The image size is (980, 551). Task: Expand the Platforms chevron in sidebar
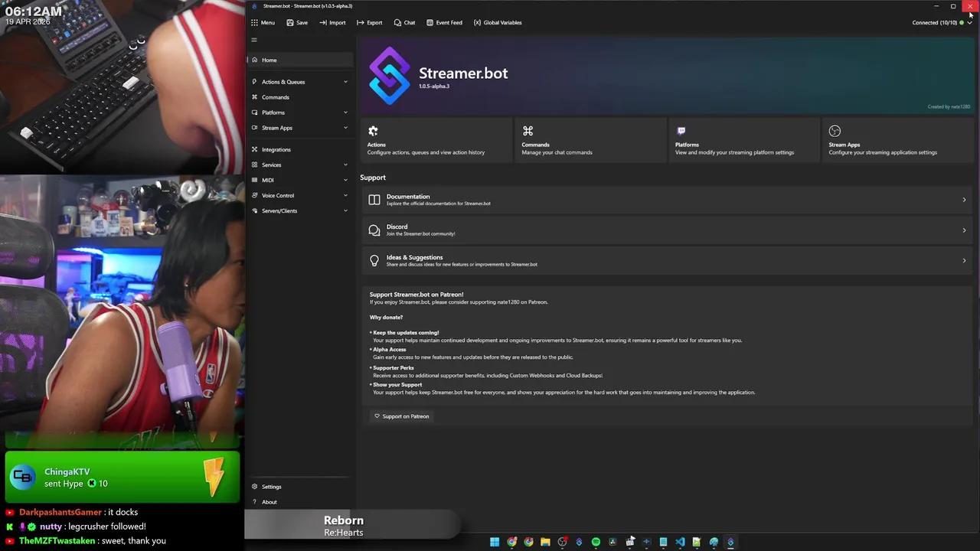[x=345, y=112]
